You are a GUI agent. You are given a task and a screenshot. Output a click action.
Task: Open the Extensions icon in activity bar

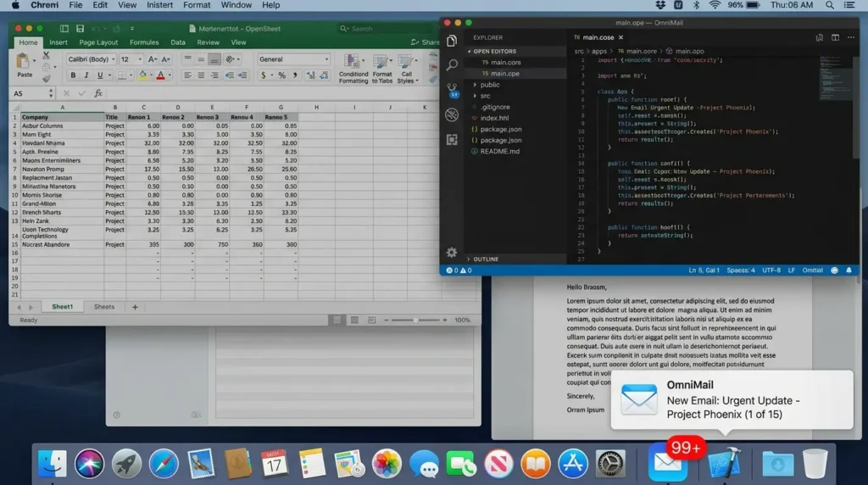tap(452, 140)
